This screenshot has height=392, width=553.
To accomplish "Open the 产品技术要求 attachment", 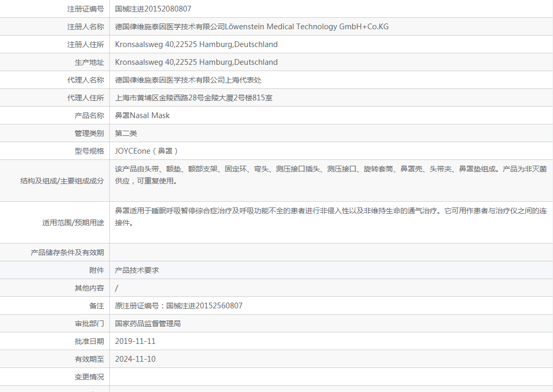I will pos(137,270).
